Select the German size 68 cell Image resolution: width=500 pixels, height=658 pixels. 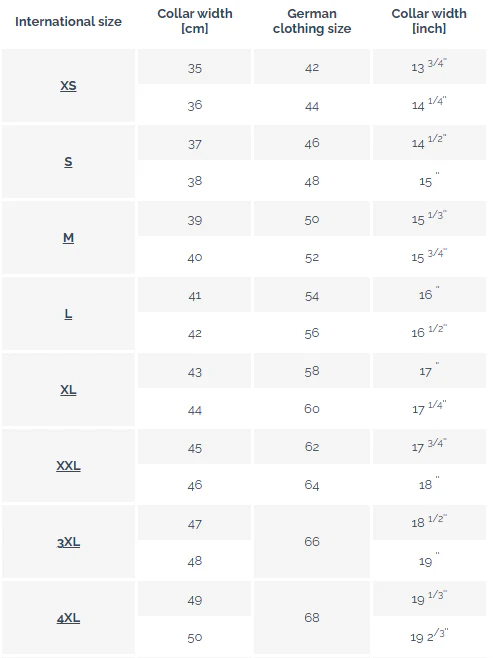pos(312,617)
